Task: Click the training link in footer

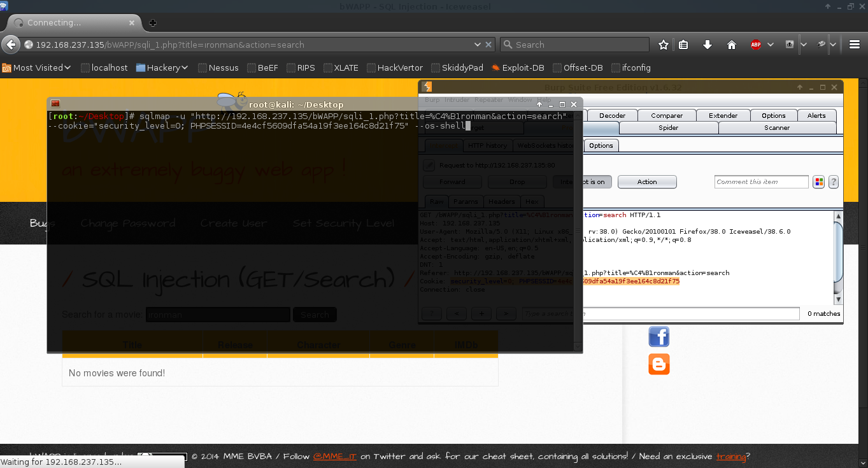Action: click(730, 457)
